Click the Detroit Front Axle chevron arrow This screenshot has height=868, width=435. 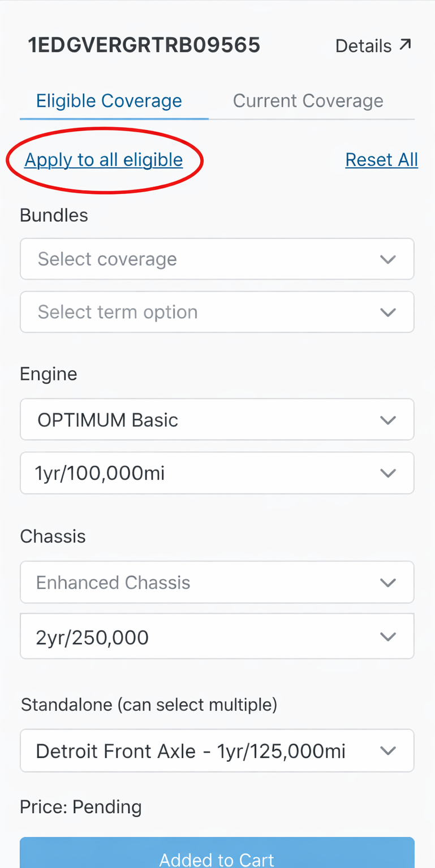pos(388,751)
